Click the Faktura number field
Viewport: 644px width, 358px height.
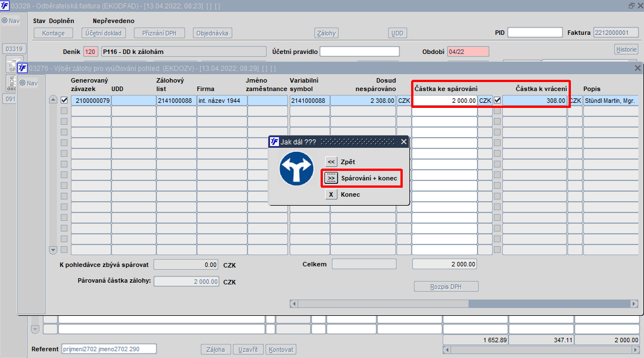pos(616,33)
